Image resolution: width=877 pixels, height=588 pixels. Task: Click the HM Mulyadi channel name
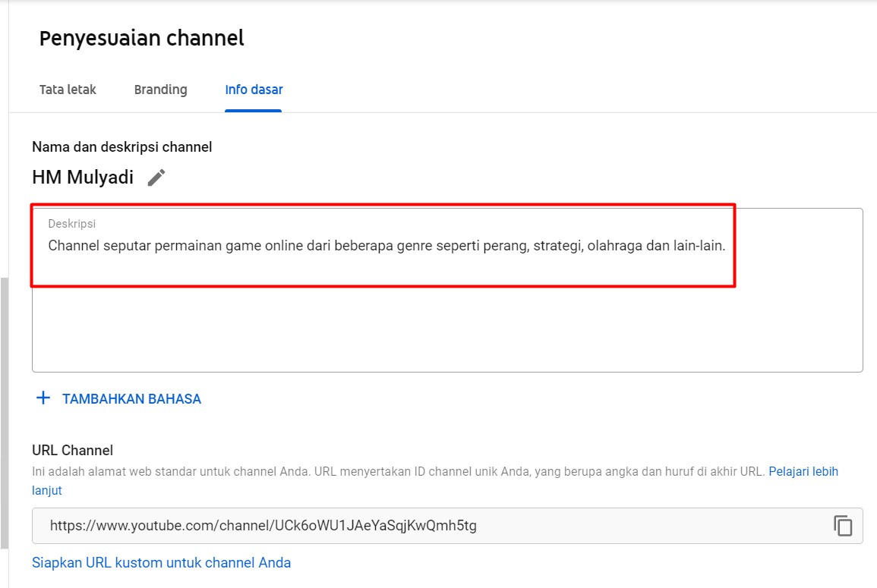click(83, 178)
